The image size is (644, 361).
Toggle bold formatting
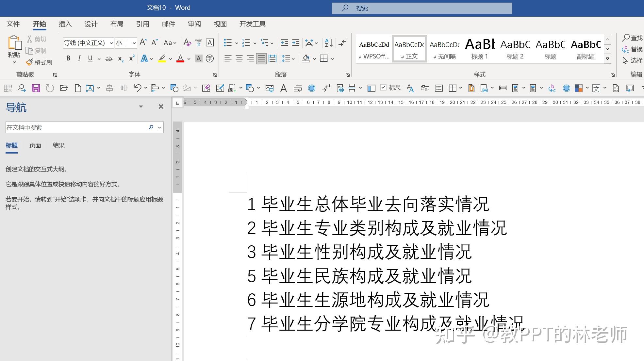click(x=68, y=58)
